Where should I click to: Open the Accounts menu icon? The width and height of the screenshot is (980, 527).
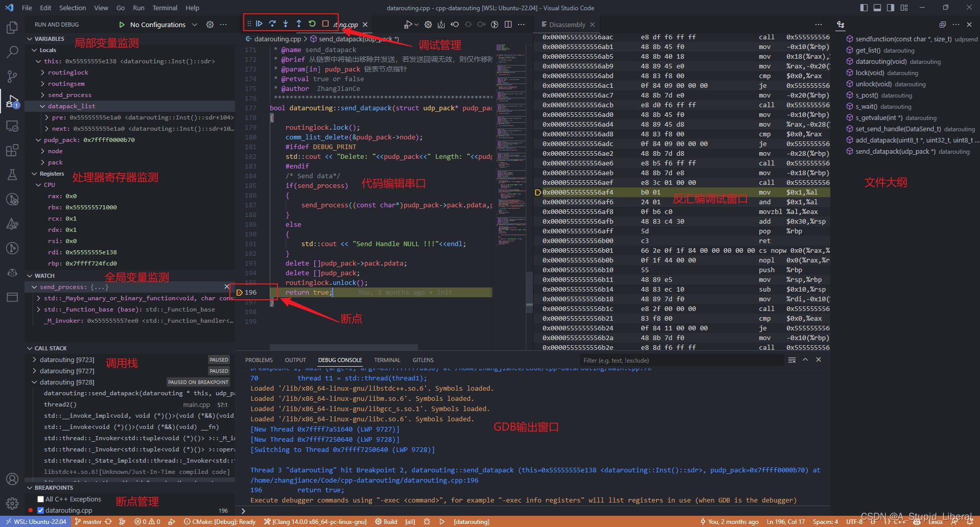pyautogui.click(x=12, y=479)
